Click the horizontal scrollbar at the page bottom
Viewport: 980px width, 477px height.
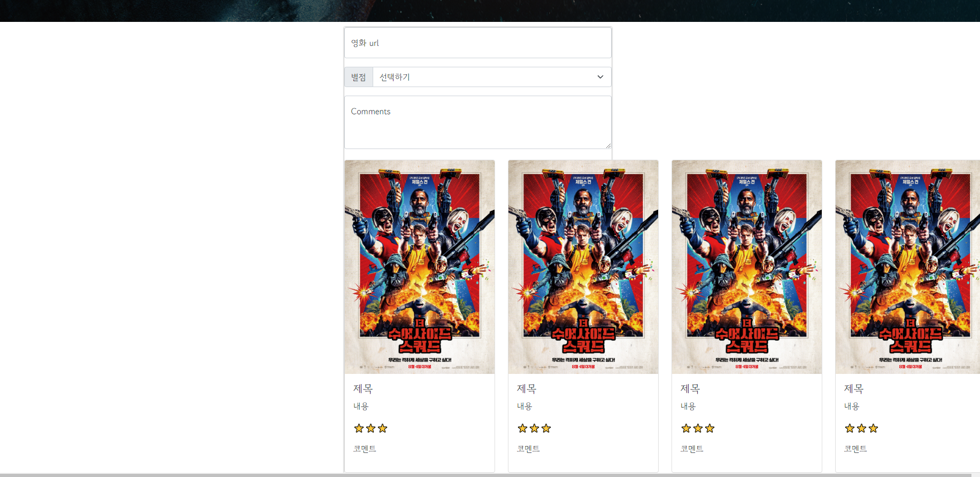[x=485, y=475]
